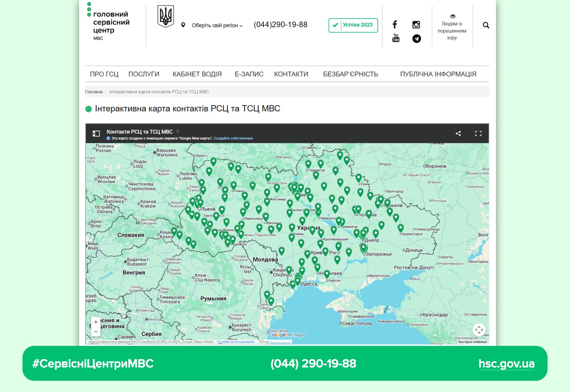Zoom in the map with plus

(96, 322)
